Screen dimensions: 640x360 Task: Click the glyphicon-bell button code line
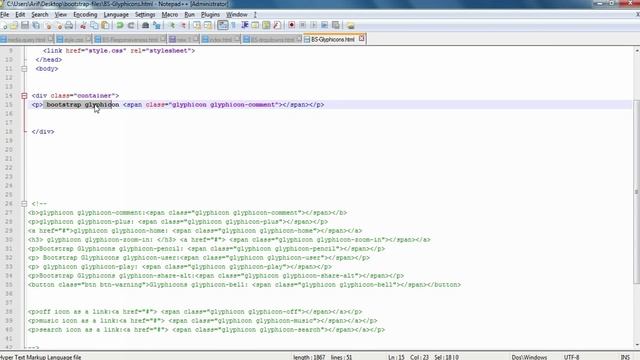[244, 285]
